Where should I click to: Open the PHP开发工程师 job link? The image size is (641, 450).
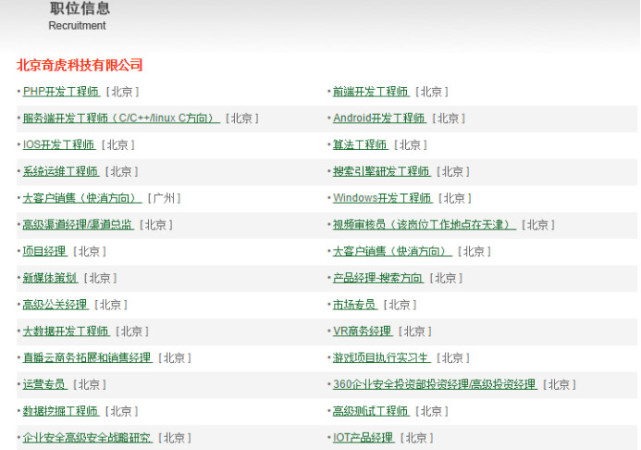(61, 92)
